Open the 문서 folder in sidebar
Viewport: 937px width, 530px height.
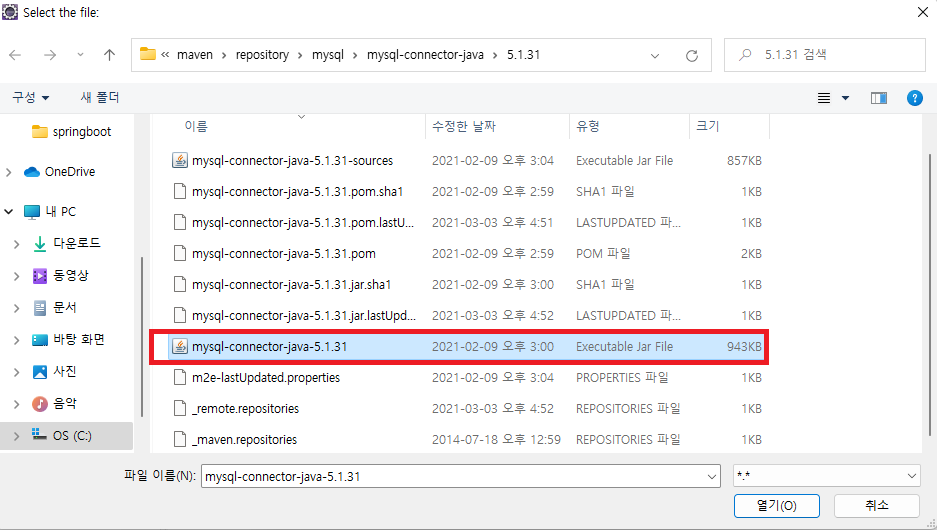55,308
